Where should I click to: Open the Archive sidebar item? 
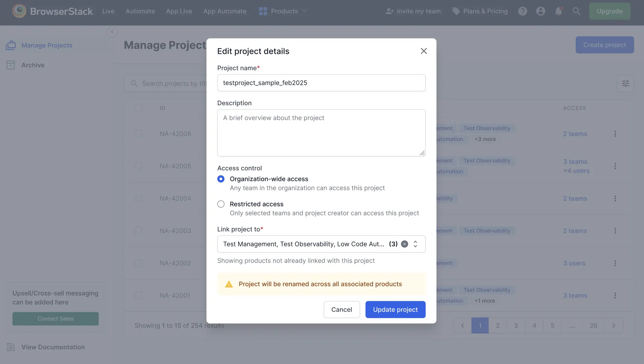[x=33, y=65]
